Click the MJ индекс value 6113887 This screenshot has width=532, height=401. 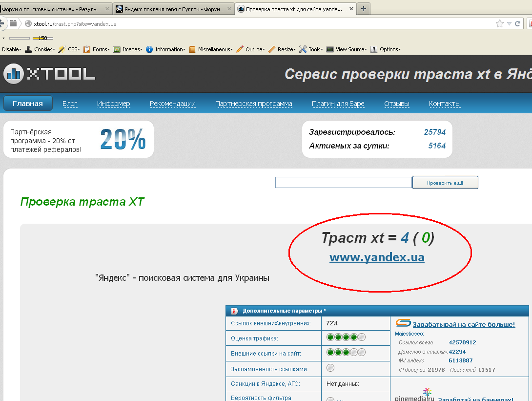pos(461,360)
